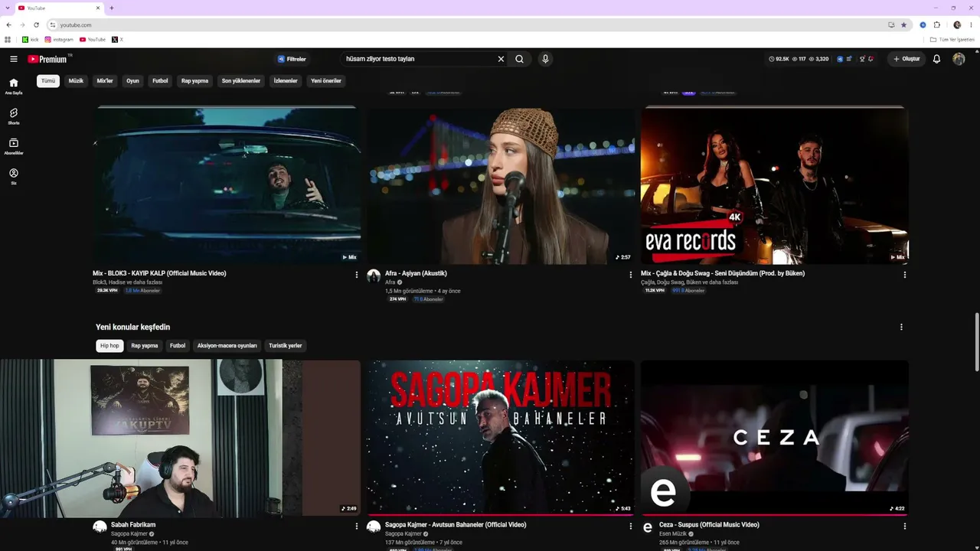Select the Aksiyon-macera oyunları chip
The image size is (980, 551).
pos(227,346)
